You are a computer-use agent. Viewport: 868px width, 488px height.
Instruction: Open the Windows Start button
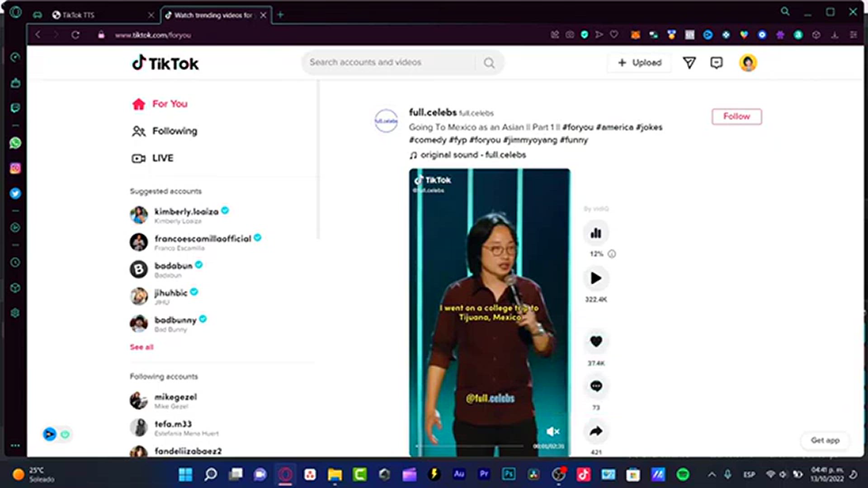pos(185,474)
